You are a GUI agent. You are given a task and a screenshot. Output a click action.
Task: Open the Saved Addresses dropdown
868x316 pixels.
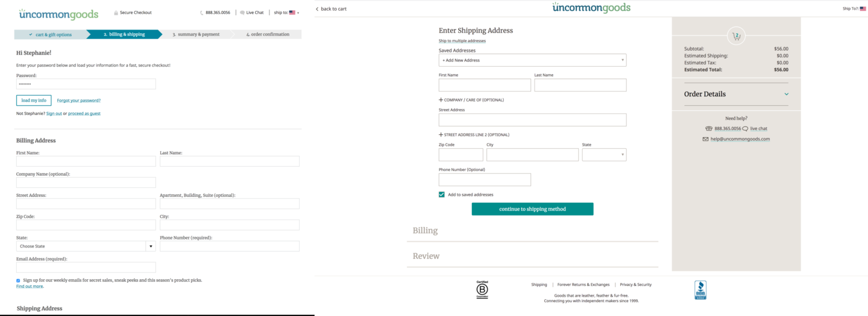click(532, 60)
